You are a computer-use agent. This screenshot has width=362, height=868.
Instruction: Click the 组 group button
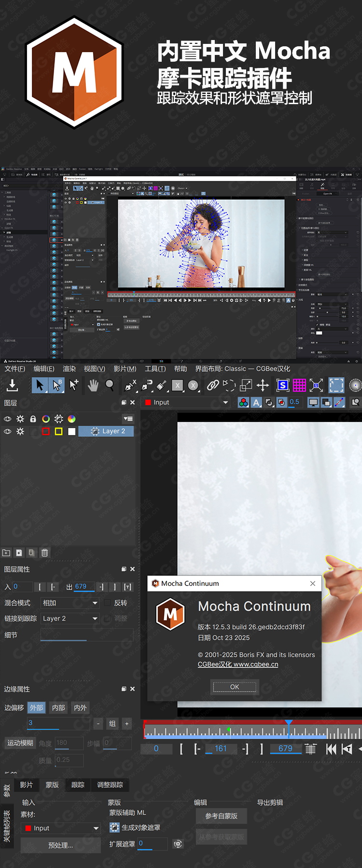pos(112,723)
